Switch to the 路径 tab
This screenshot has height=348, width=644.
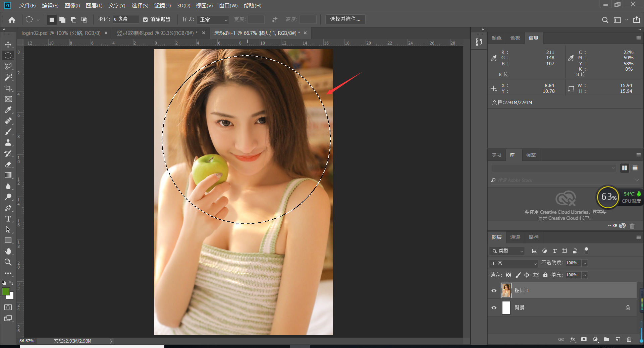[534, 237]
